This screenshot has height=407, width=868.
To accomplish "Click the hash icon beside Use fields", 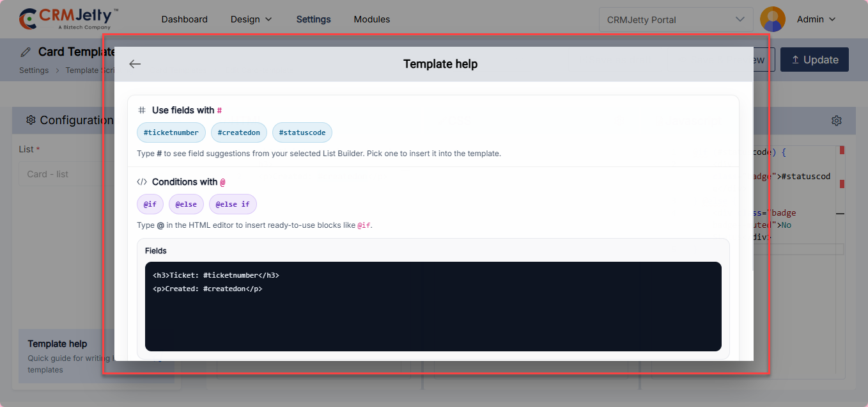I will pos(142,110).
